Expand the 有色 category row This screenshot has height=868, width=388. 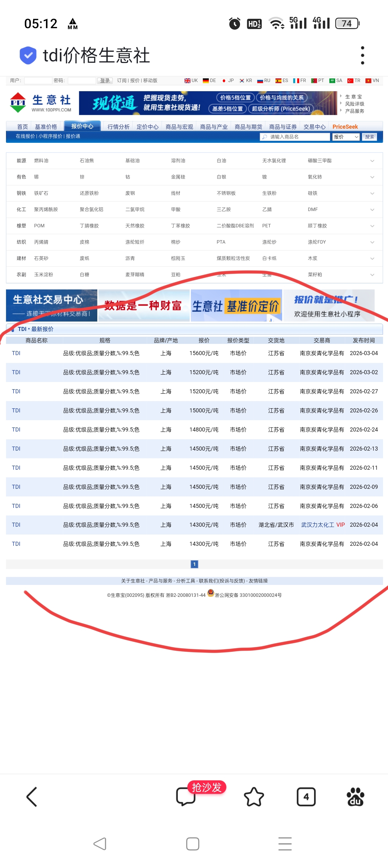(x=372, y=177)
